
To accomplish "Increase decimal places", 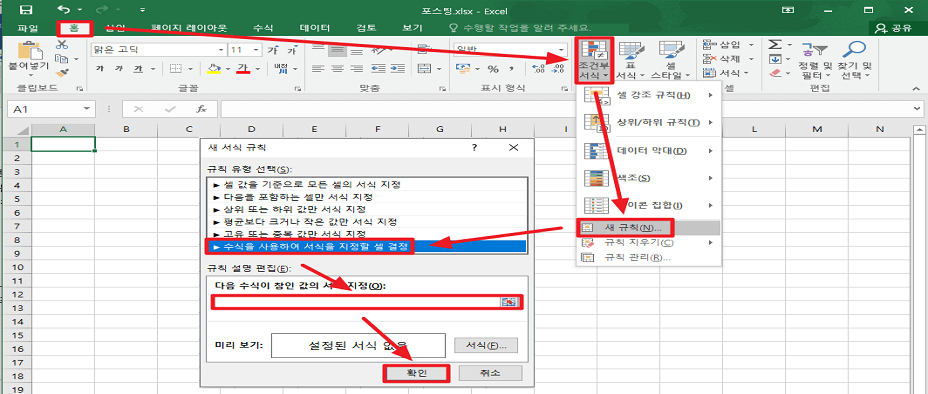I will click(x=539, y=69).
